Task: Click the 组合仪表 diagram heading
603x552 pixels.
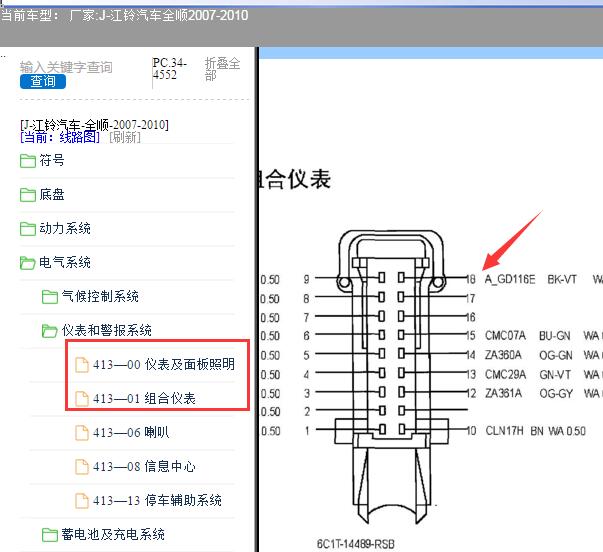Action: click(295, 180)
